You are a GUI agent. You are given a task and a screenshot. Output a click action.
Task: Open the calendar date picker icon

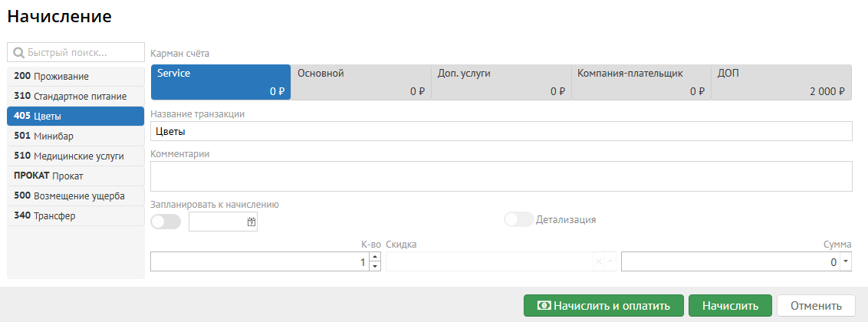point(251,222)
